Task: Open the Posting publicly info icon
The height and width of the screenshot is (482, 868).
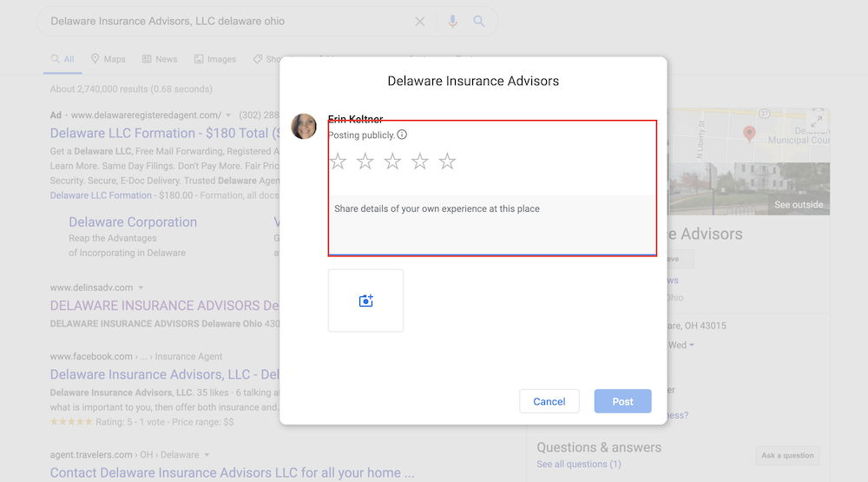Action: coord(402,135)
